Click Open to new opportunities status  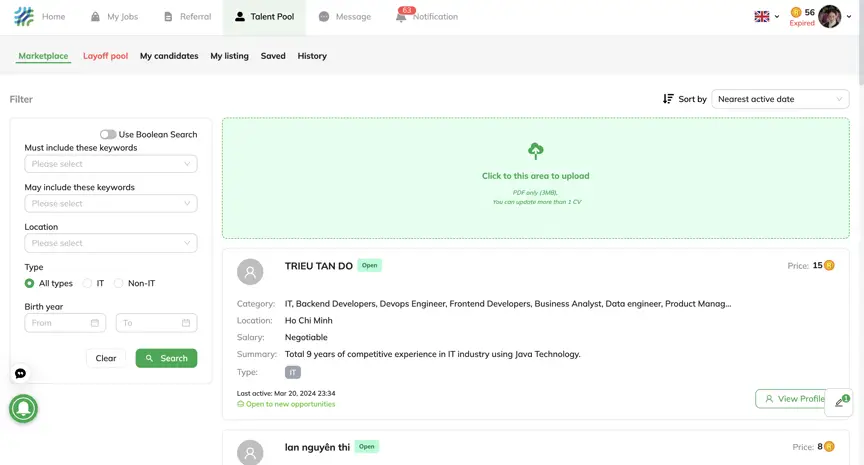pyautogui.click(x=286, y=404)
